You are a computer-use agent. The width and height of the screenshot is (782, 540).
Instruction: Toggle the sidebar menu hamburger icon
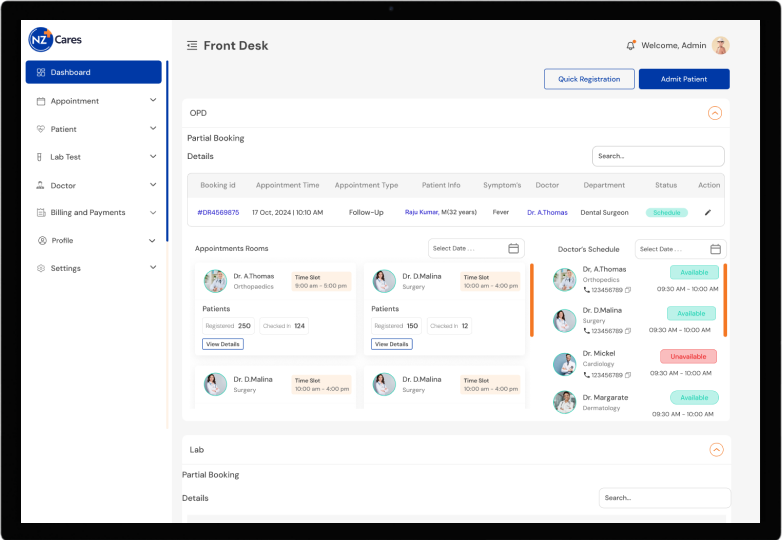(192, 46)
